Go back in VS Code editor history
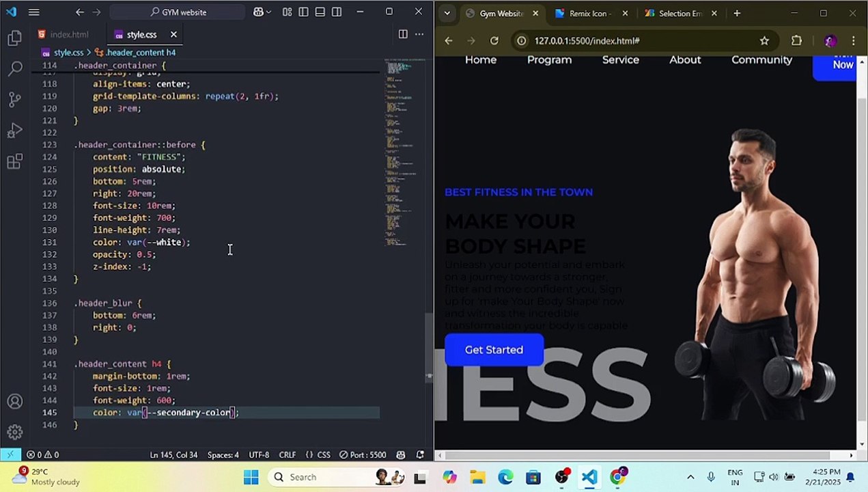Screen dimensions: 868x492 coord(80,12)
